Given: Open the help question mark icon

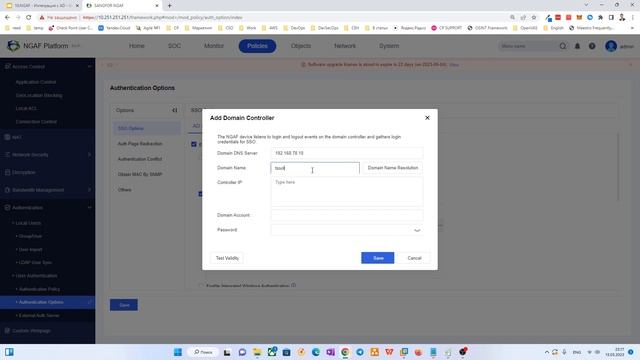Looking at the screenshot, I should click(x=592, y=46).
